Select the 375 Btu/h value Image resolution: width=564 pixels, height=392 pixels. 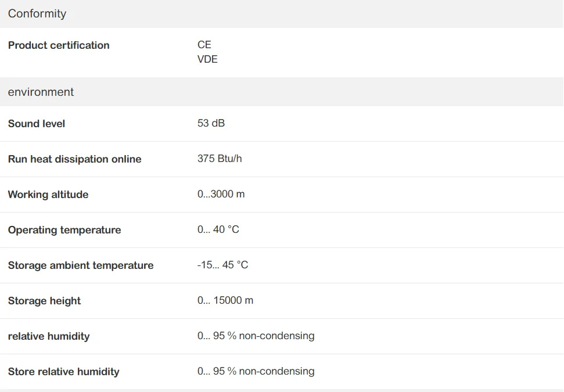pyautogui.click(x=220, y=159)
